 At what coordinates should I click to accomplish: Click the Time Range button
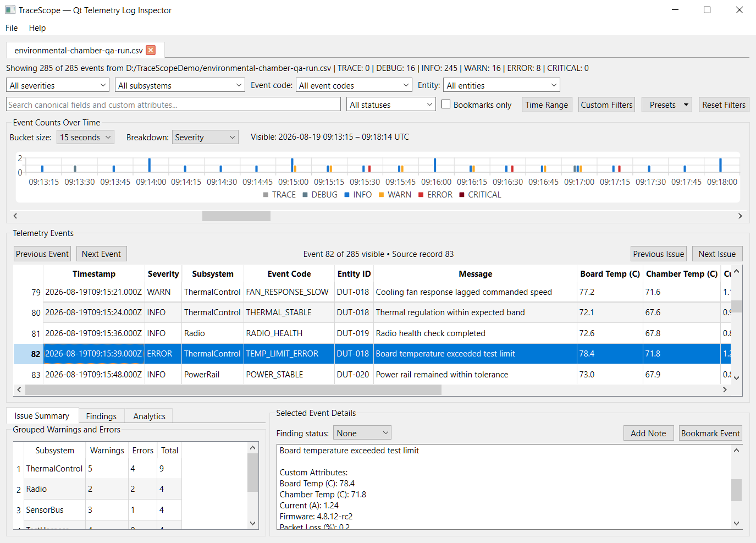click(547, 105)
